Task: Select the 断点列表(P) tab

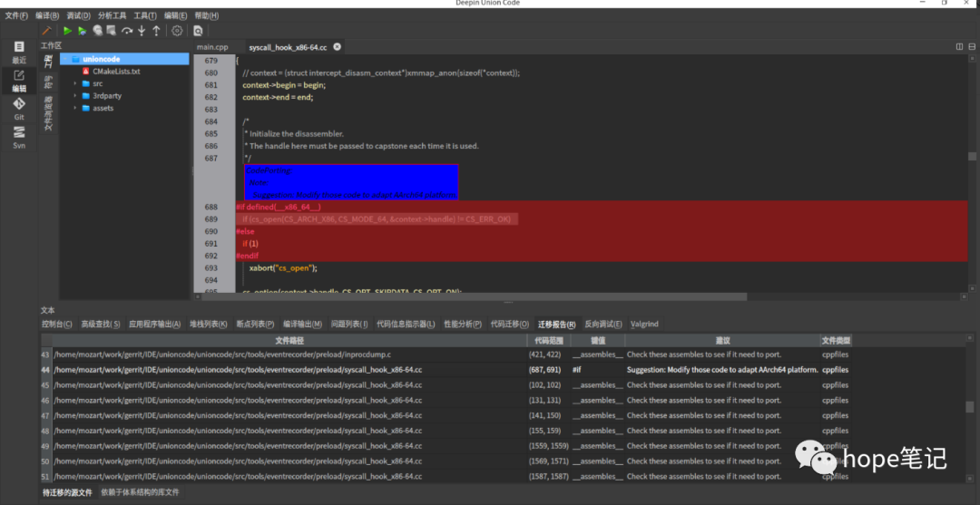Action: (255, 324)
